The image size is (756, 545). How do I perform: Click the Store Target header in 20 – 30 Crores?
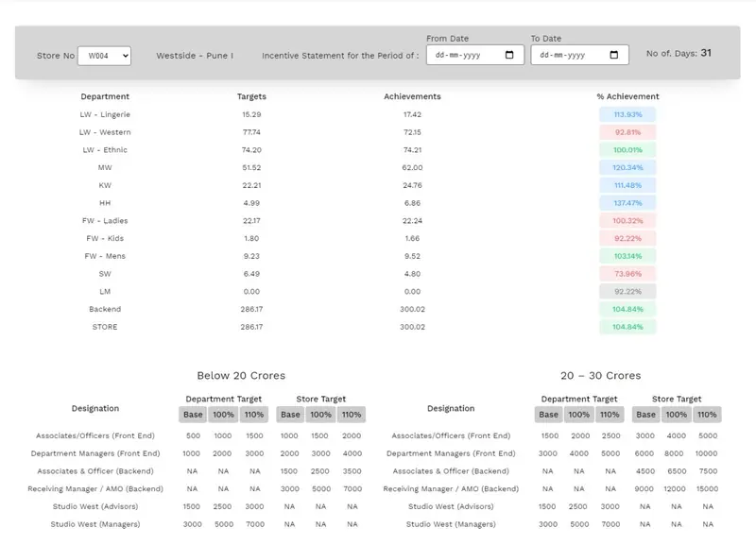[677, 399]
